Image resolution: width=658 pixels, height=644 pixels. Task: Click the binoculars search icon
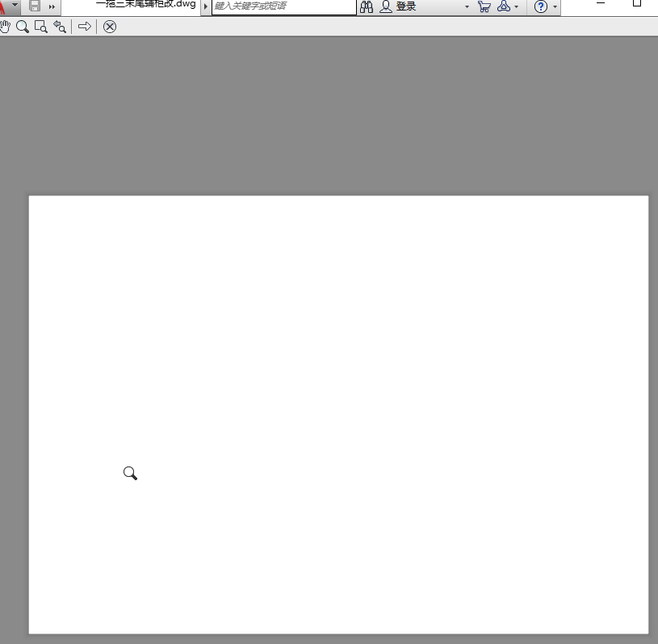click(367, 6)
